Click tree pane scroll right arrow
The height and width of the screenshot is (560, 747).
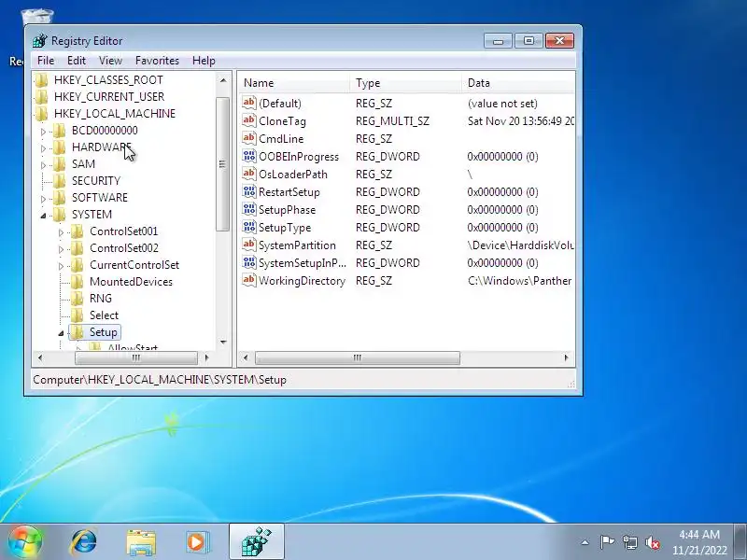click(x=206, y=357)
